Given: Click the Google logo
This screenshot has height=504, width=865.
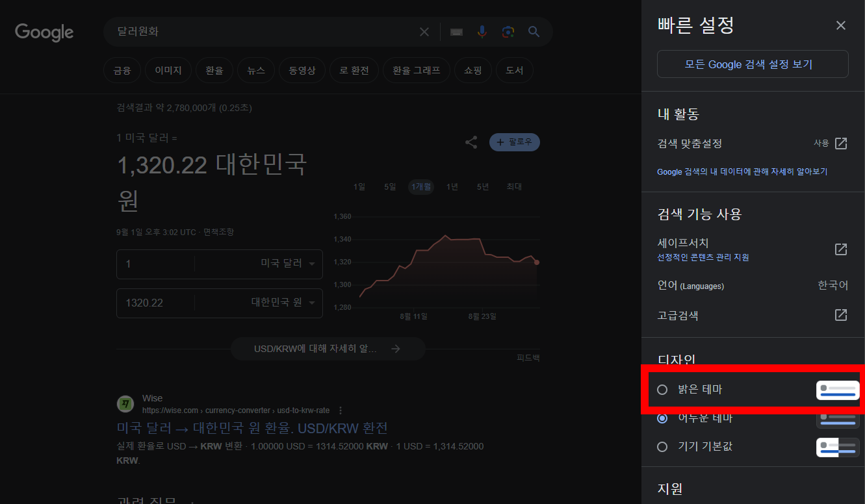Looking at the screenshot, I should coord(44,32).
